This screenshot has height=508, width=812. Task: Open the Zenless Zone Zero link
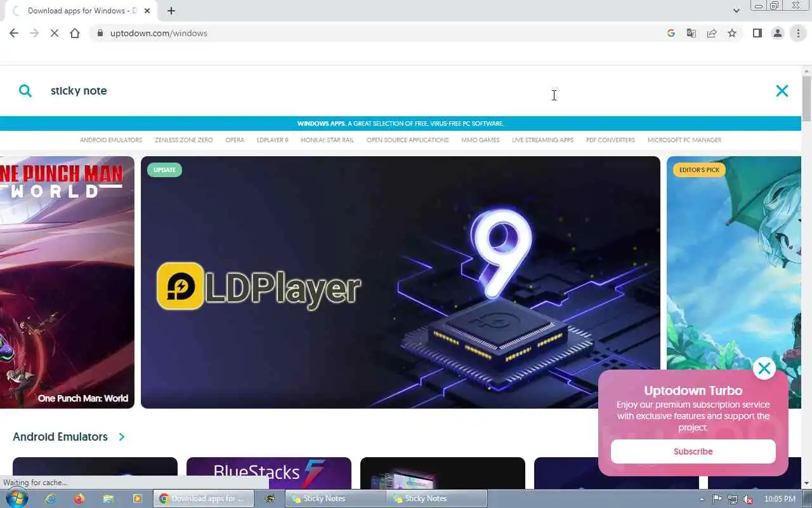click(x=184, y=140)
